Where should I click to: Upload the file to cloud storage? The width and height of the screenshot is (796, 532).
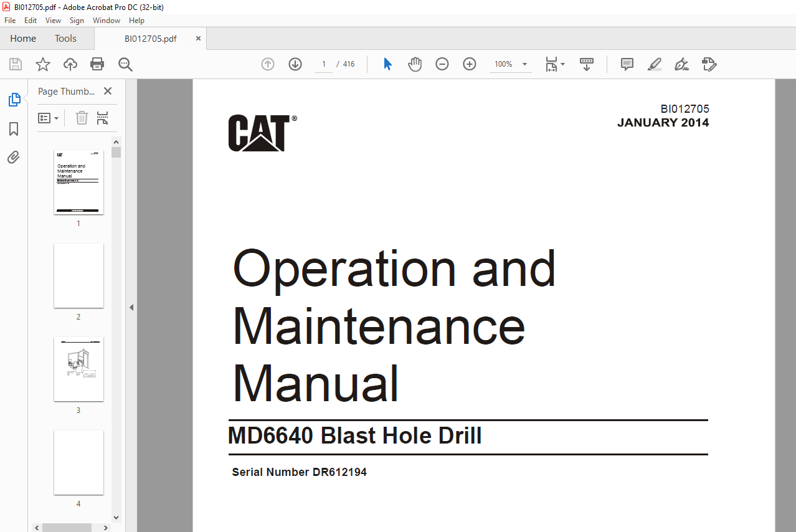pyautogui.click(x=70, y=64)
